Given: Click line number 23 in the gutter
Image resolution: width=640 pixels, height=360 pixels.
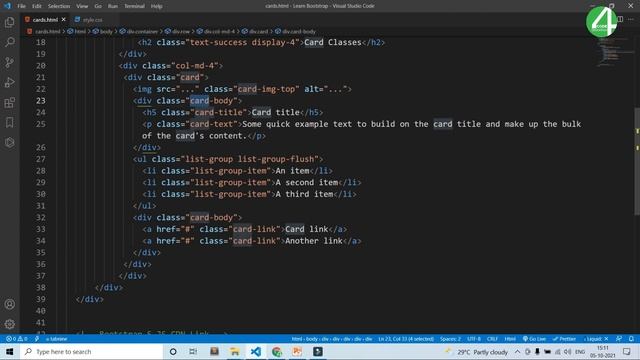Looking at the screenshot, I should (x=41, y=100).
